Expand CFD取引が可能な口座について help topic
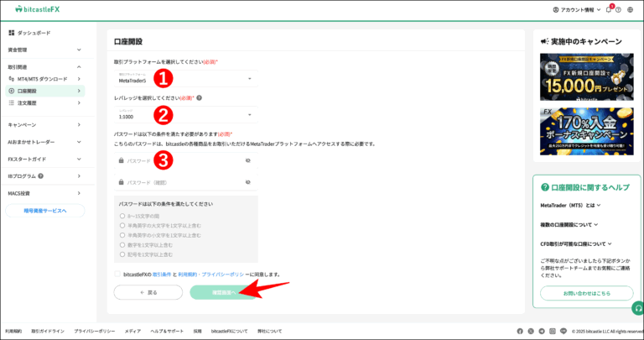 (576, 244)
